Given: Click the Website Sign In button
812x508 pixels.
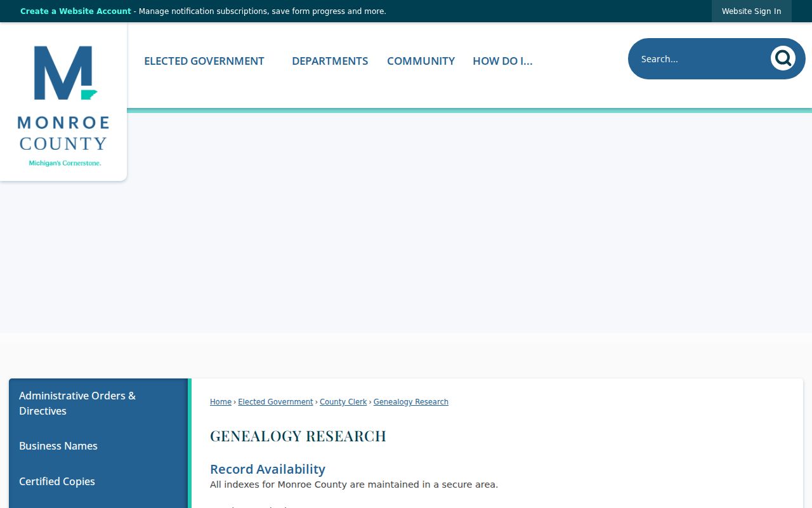Looking at the screenshot, I should 751,11.
